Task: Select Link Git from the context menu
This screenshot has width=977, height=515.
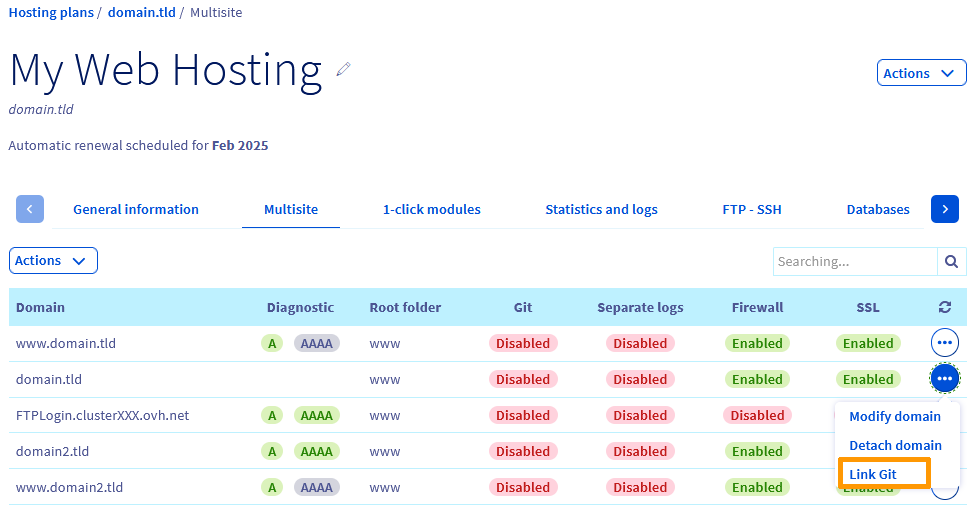Action: point(873,474)
